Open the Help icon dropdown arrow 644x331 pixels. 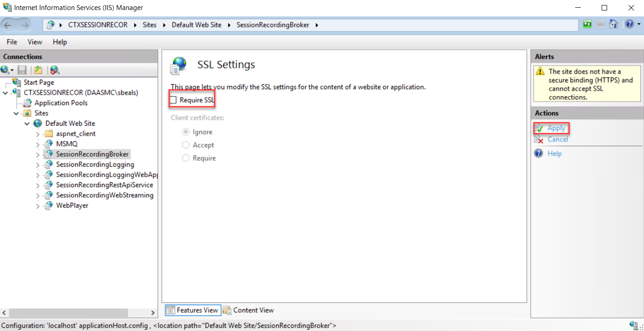pyautogui.click(x=639, y=25)
